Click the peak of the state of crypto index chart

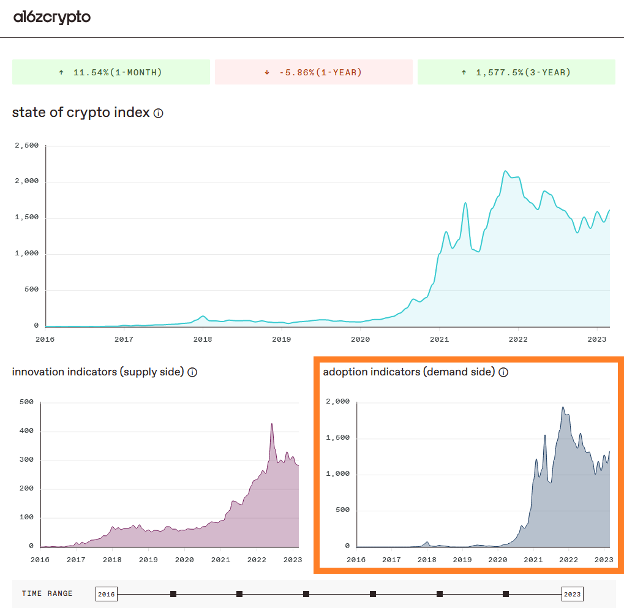[x=507, y=172]
